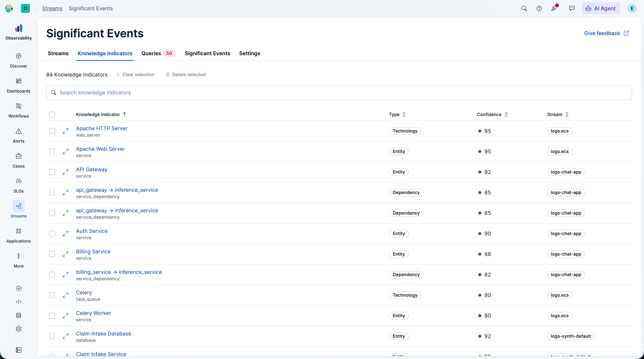Click Clear selection

coord(135,75)
